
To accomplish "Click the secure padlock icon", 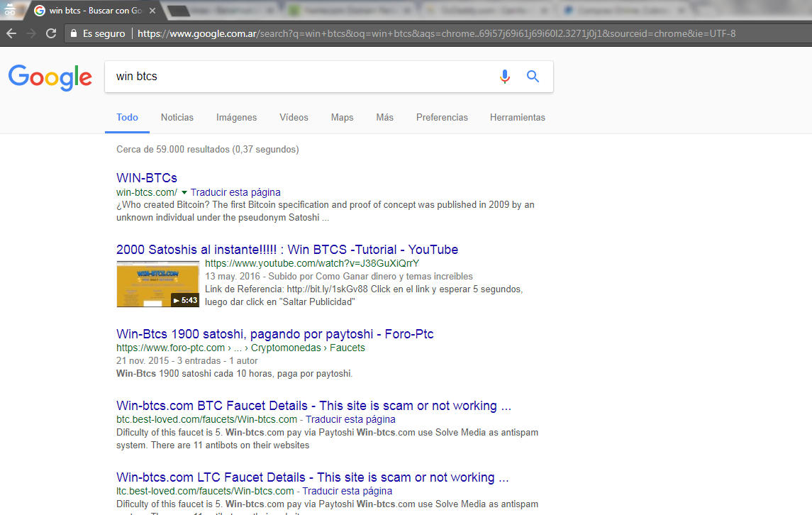I will 74,33.
